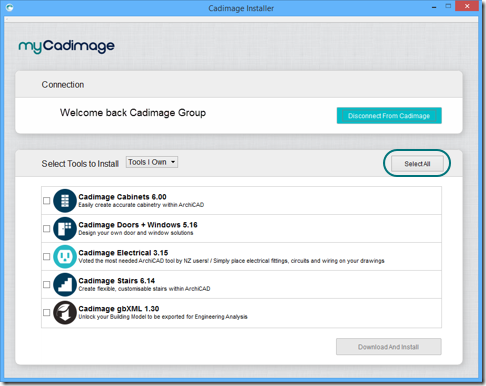Click the Cadimage gbXML icon

[65, 313]
